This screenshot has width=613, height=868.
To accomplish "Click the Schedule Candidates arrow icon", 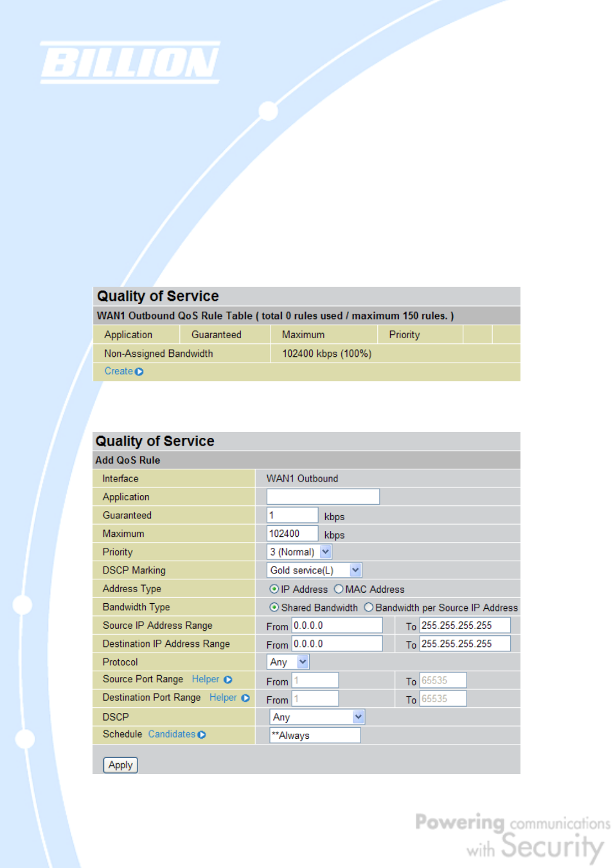I will tap(202, 735).
